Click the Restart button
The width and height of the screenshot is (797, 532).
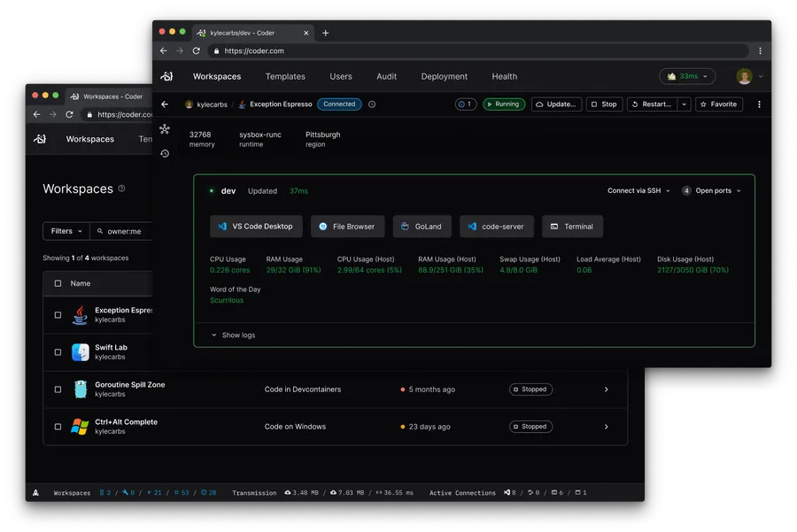coord(653,104)
